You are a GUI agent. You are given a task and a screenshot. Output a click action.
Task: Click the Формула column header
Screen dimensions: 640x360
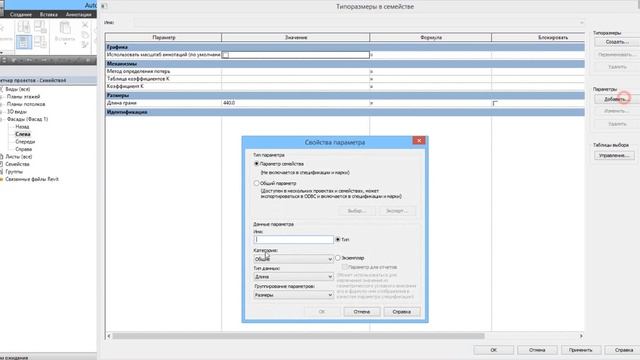tap(431, 38)
